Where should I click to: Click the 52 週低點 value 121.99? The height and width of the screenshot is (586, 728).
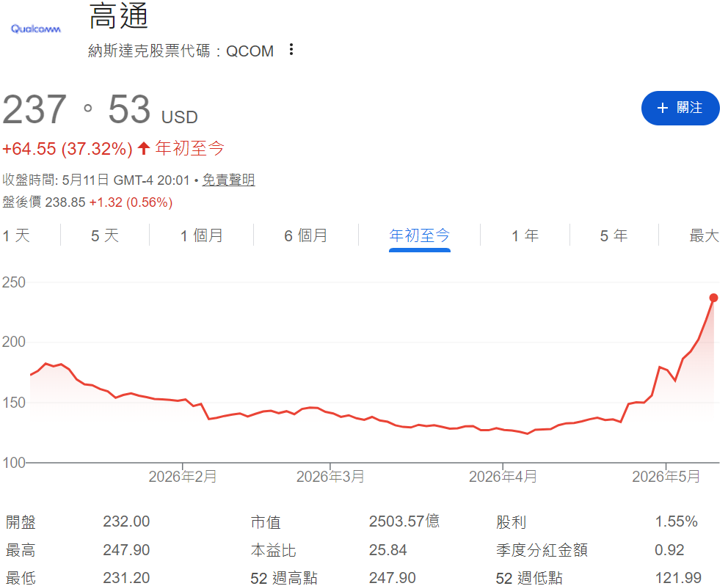coord(678,578)
